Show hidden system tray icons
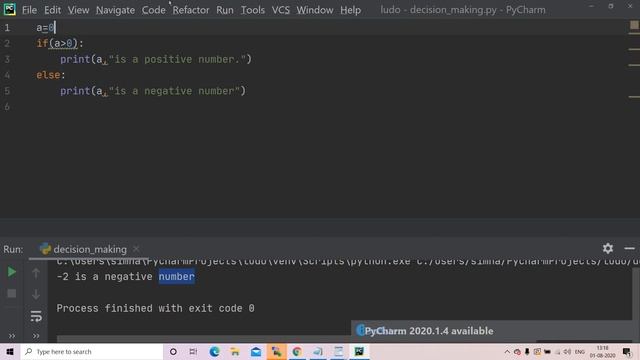The height and width of the screenshot is (360, 640). (507, 352)
